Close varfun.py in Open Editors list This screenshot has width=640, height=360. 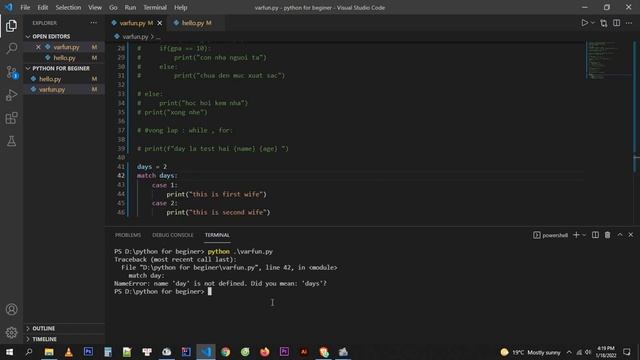(38, 47)
